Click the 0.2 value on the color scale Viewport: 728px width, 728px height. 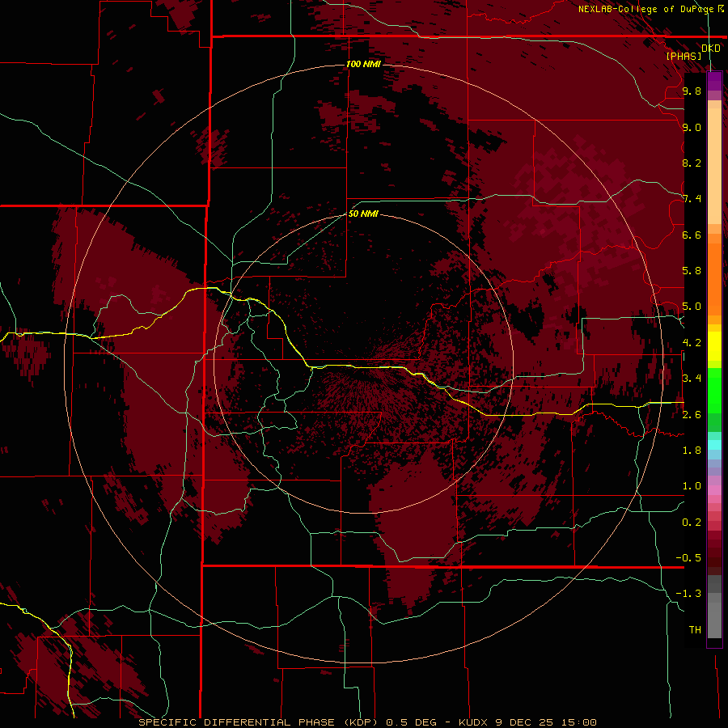[x=692, y=522]
